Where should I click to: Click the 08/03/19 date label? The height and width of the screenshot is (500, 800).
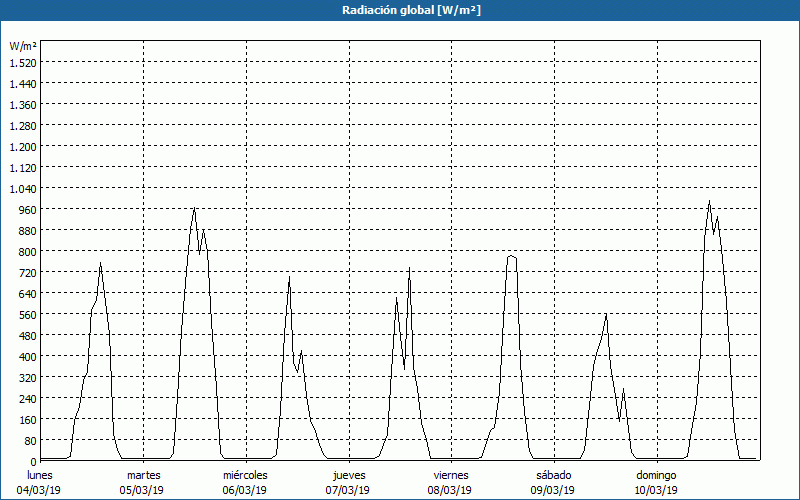click(450, 490)
